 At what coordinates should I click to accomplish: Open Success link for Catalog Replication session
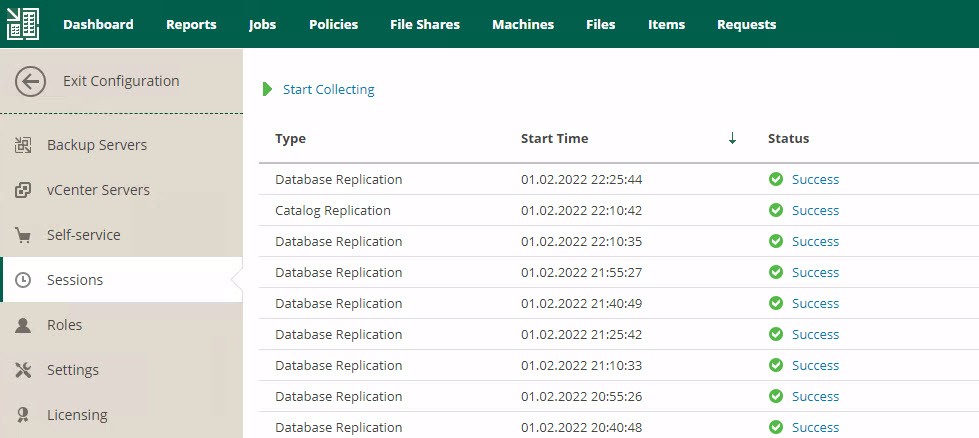[x=815, y=210]
